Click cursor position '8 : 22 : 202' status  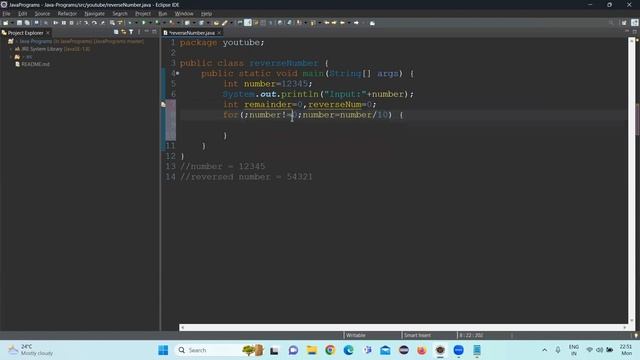pos(471,336)
